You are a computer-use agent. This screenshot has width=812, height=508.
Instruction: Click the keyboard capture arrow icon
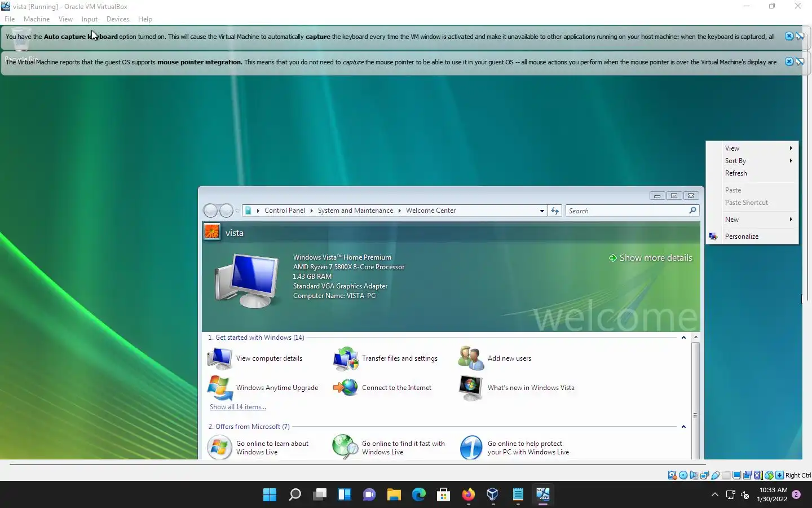(779, 475)
